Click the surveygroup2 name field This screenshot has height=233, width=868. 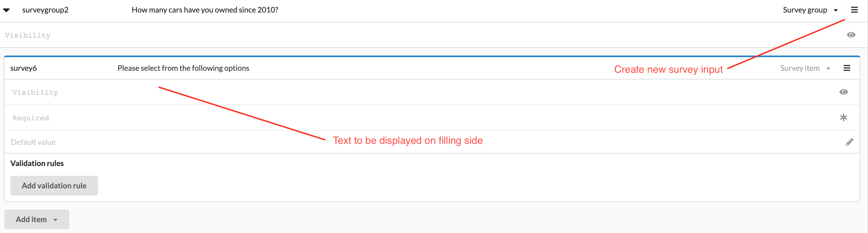coord(45,10)
